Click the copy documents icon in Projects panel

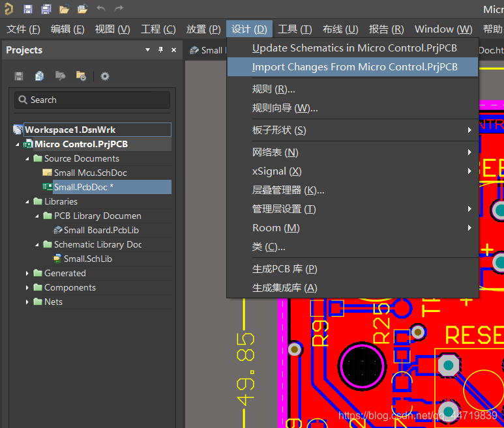(39, 76)
